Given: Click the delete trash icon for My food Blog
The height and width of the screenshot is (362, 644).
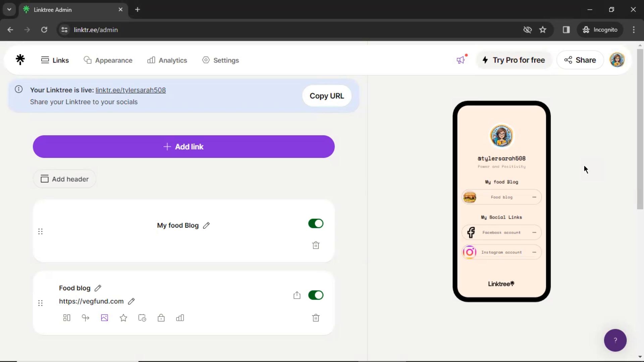Looking at the screenshot, I should (316, 245).
